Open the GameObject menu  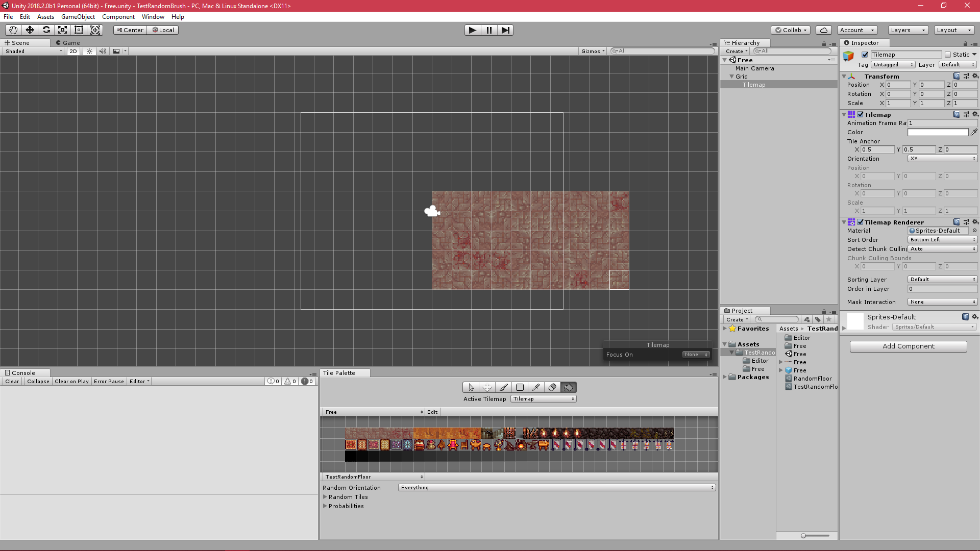coord(78,17)
